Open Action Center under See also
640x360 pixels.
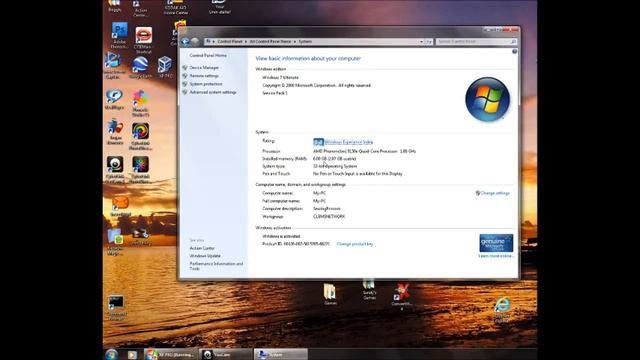click(202, 248)
